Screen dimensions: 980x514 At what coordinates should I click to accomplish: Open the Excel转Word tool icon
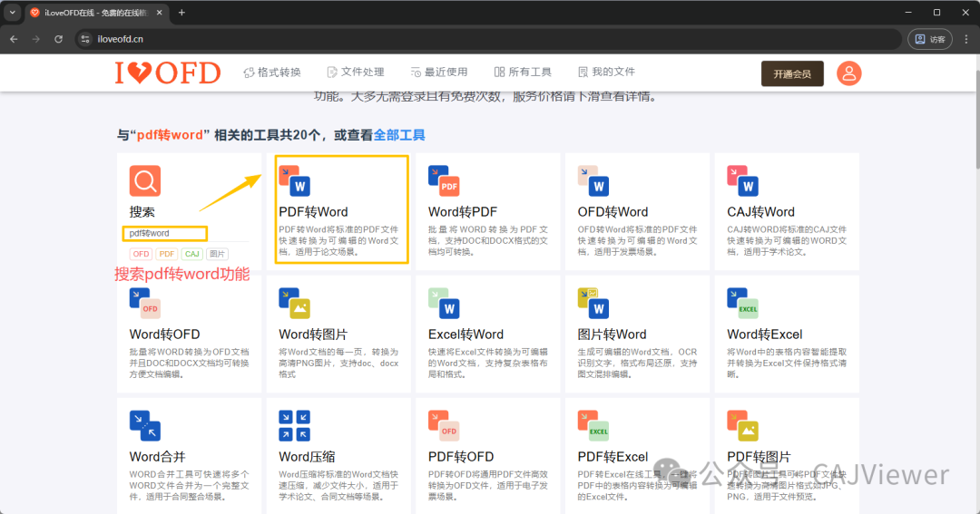point(444,304)
